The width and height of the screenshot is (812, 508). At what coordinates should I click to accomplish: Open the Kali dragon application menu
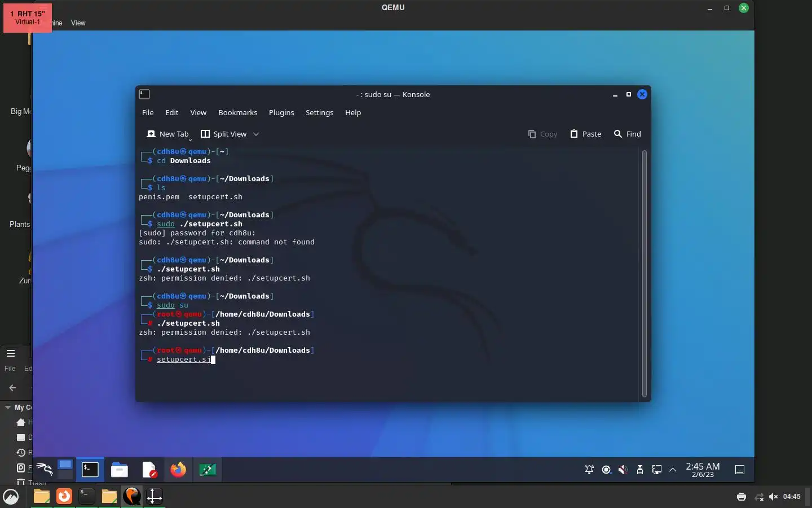(44, 469)
